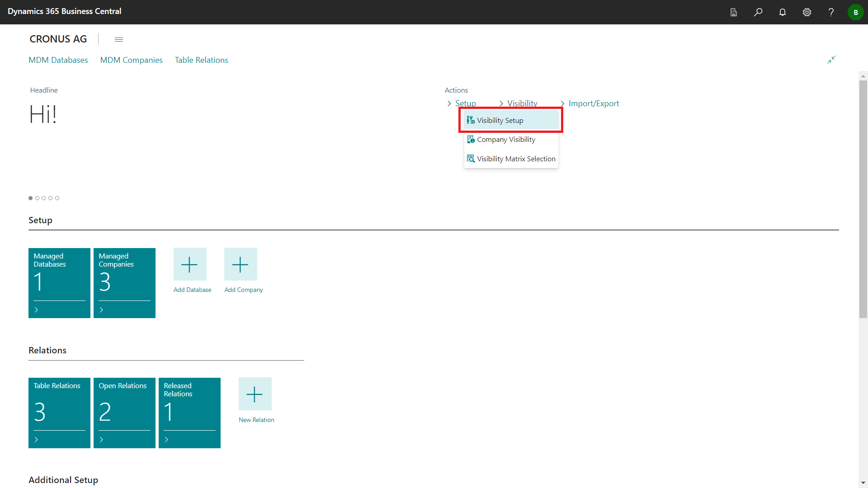868x488 pixels.
Task: Click the New Relation plus tile
Action: click(255, 394)
